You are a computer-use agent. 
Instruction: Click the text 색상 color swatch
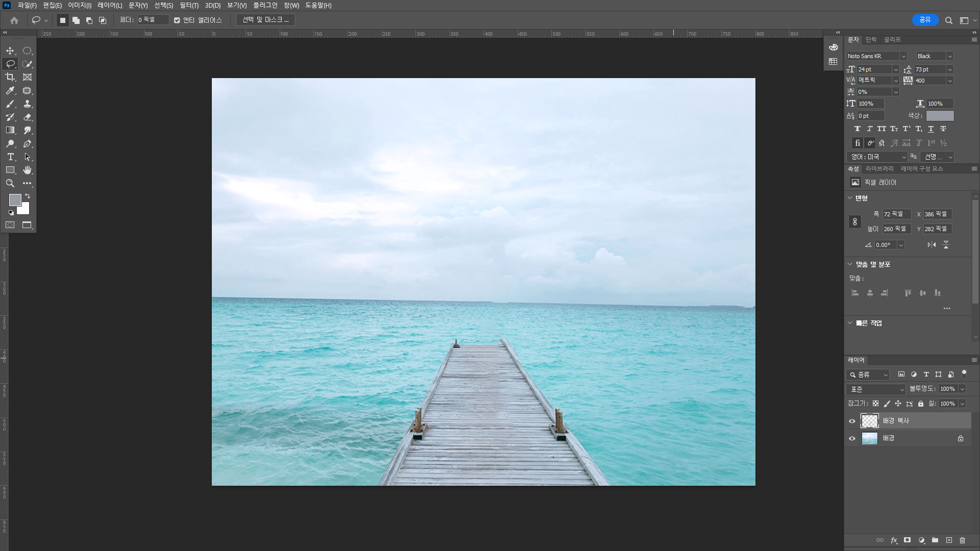tap(940, 116)
